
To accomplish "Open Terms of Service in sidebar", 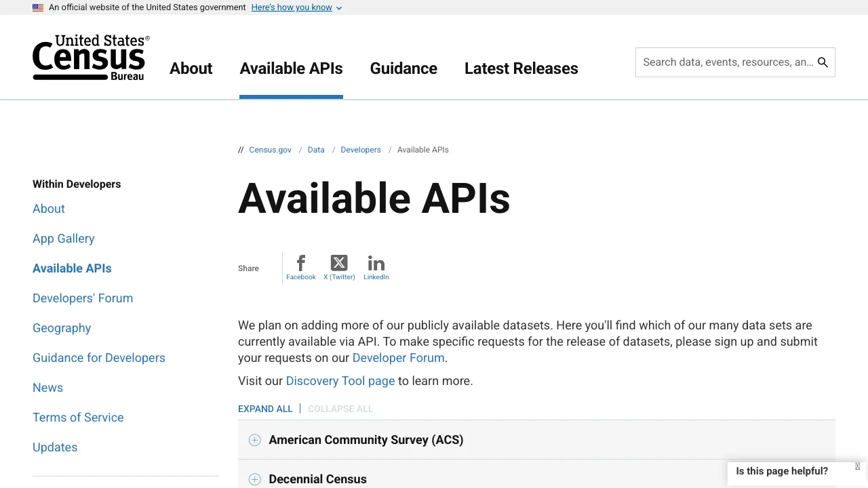I will pos(78,418).
